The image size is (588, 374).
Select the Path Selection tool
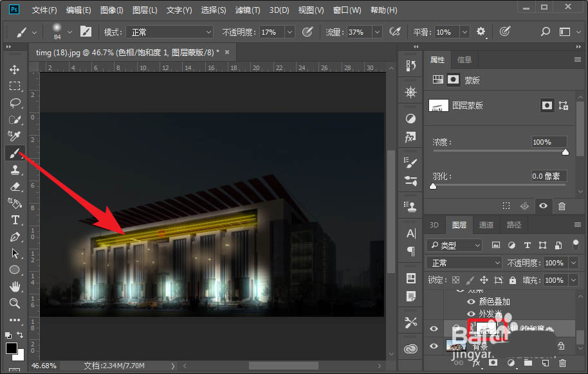(x=15, y=253)
